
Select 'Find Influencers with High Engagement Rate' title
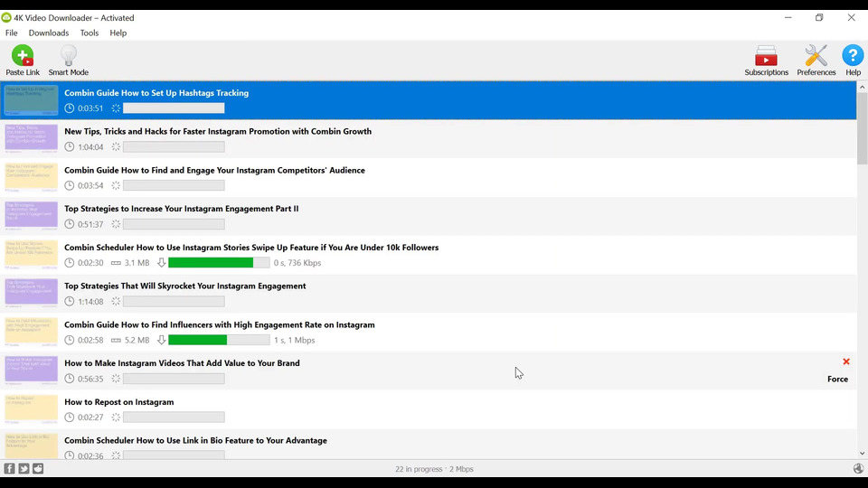(x=219, y=324)
